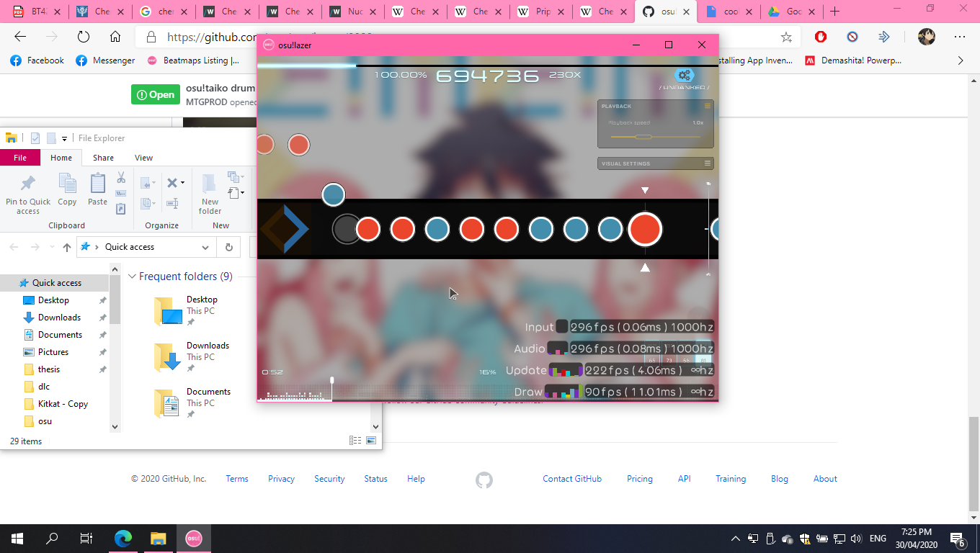Viewport: 980px width, 553px height.
Task: Open the Demashita! Powerp... bookmark
Action: (852, 60)
